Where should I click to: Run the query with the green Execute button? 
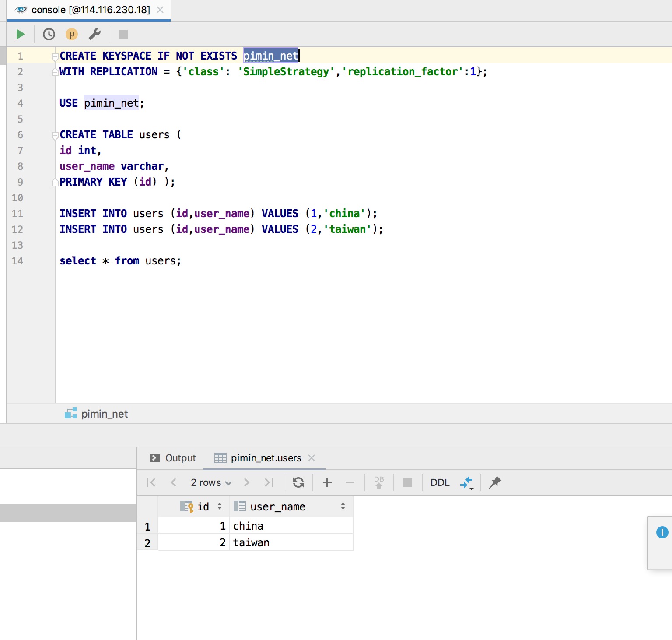21,34
